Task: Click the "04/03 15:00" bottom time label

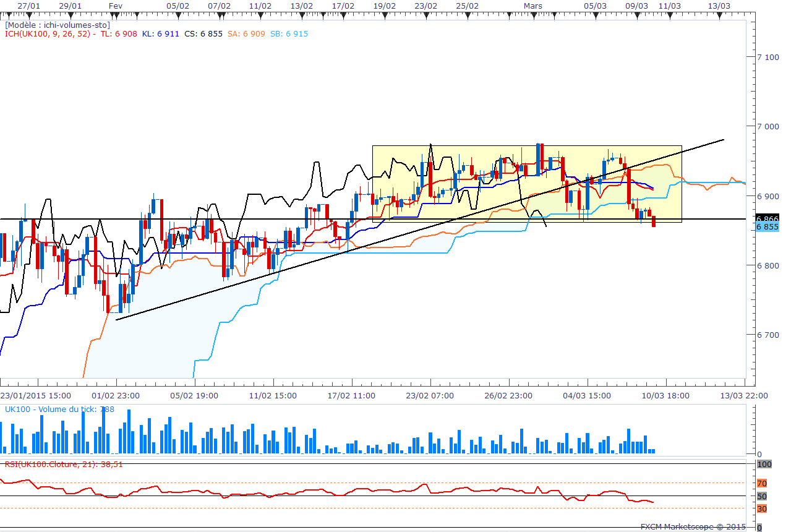Action: (x=587, y=395)
